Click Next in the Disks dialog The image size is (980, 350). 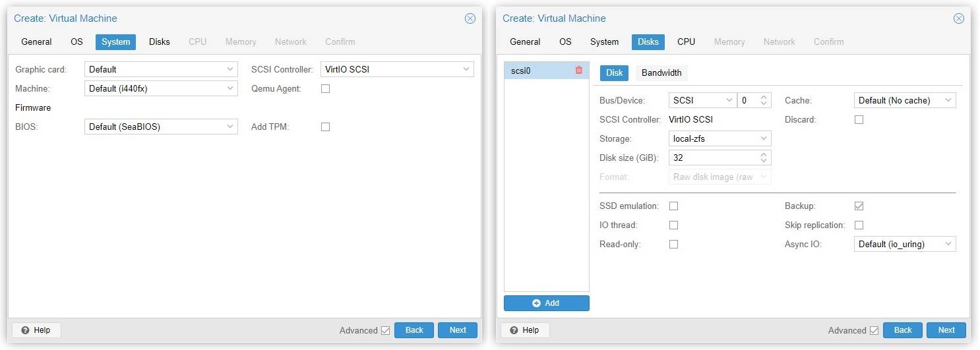pos(946,330)
